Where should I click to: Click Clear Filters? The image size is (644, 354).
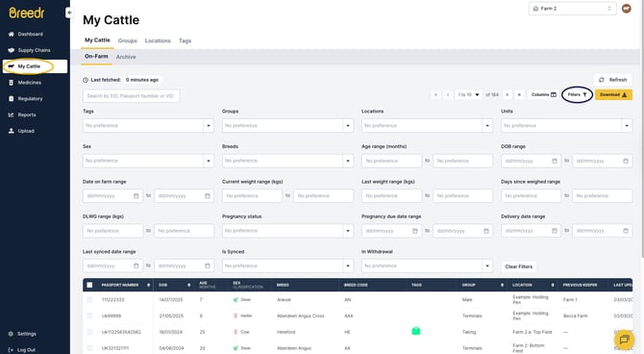519,266
